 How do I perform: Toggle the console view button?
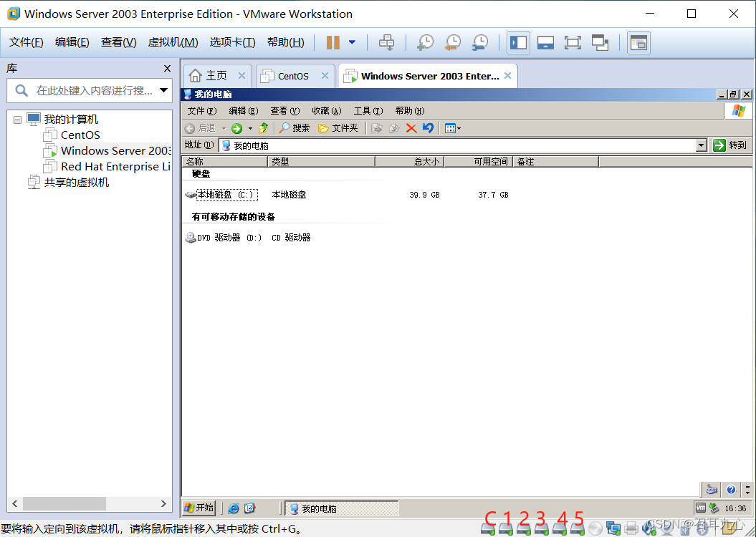639,42
